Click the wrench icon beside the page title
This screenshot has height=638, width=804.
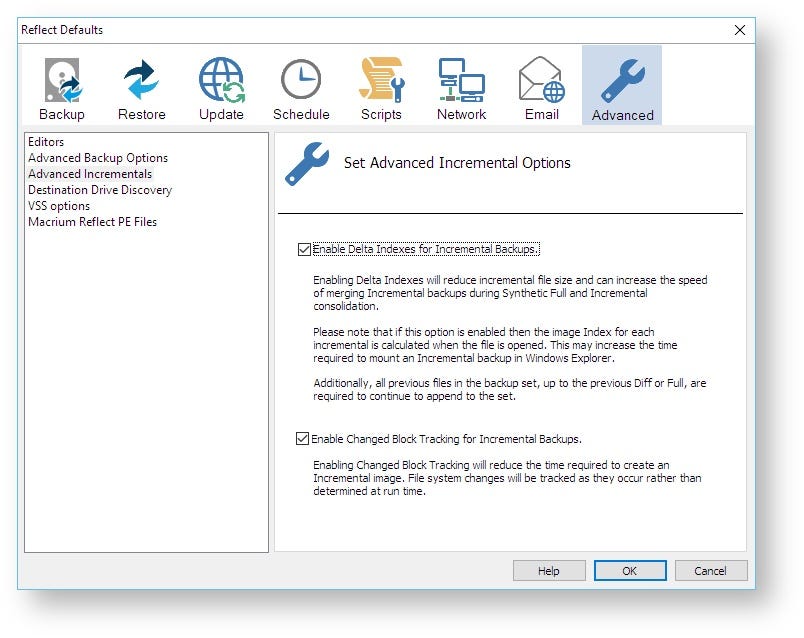point(309,162)
